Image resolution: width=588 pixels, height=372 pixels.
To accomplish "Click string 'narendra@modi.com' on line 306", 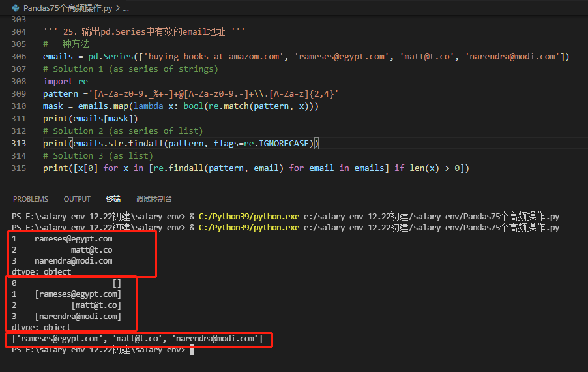I will point(512,56).
